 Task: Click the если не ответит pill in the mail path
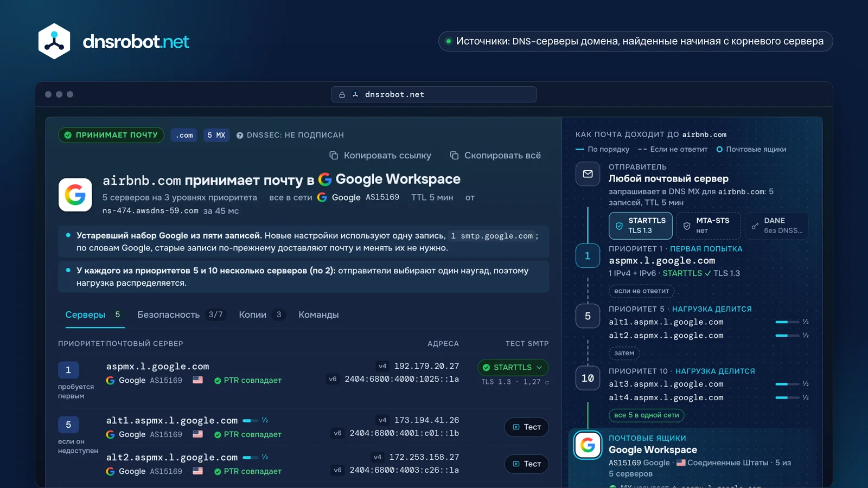click(x=641, y=291)
